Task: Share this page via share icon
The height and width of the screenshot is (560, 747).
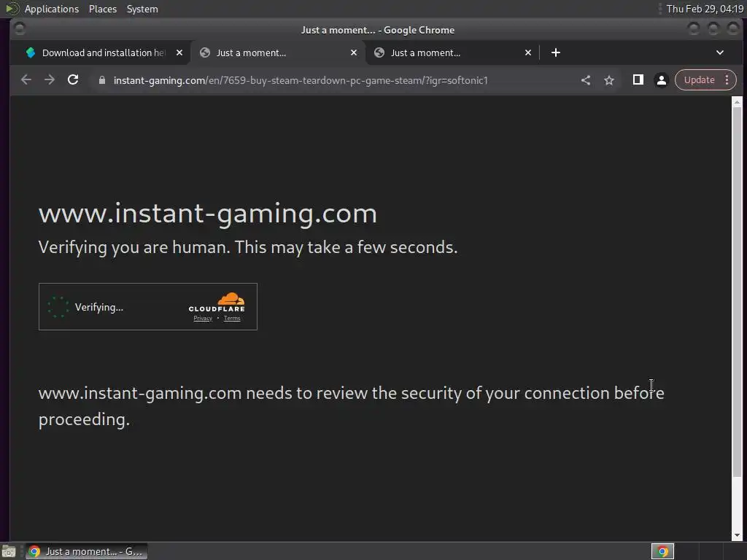Action: pyautogui.click(x=586, y=80)
